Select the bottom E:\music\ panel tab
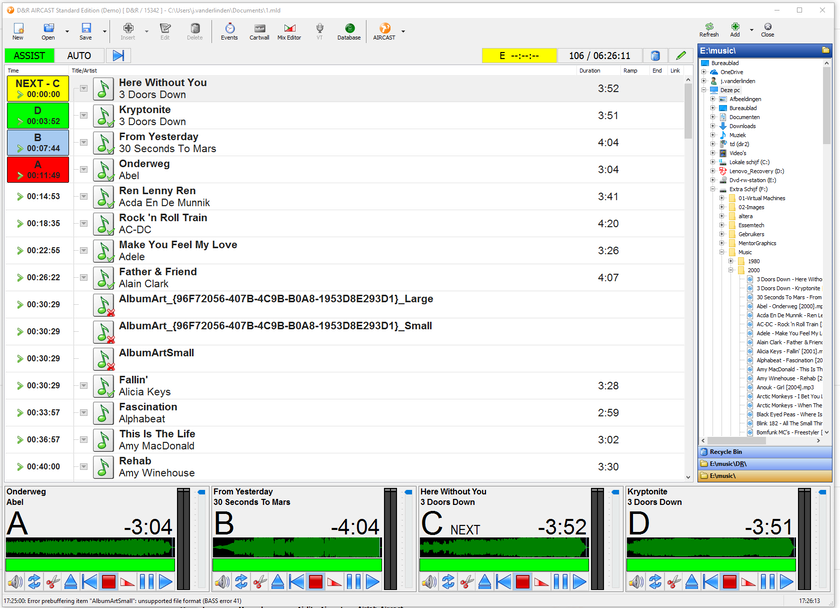Viewport: 840px width, 608px height. click(x=764, y=476)
